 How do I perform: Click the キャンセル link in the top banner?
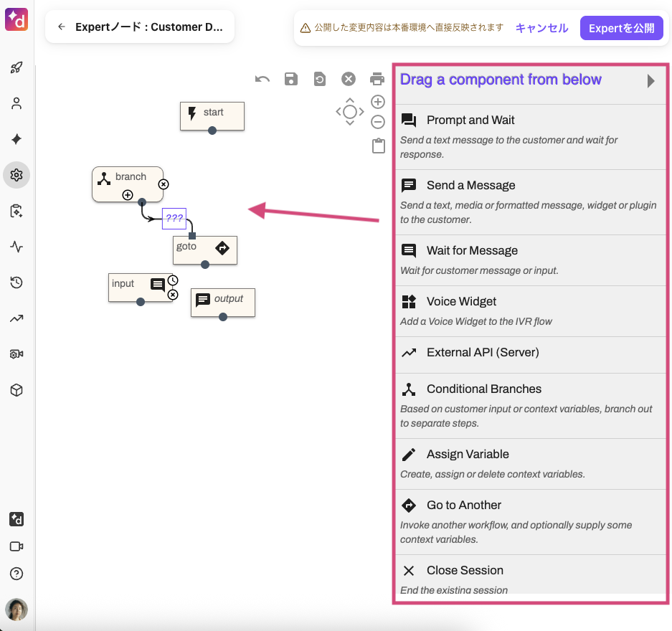(541, 28)
